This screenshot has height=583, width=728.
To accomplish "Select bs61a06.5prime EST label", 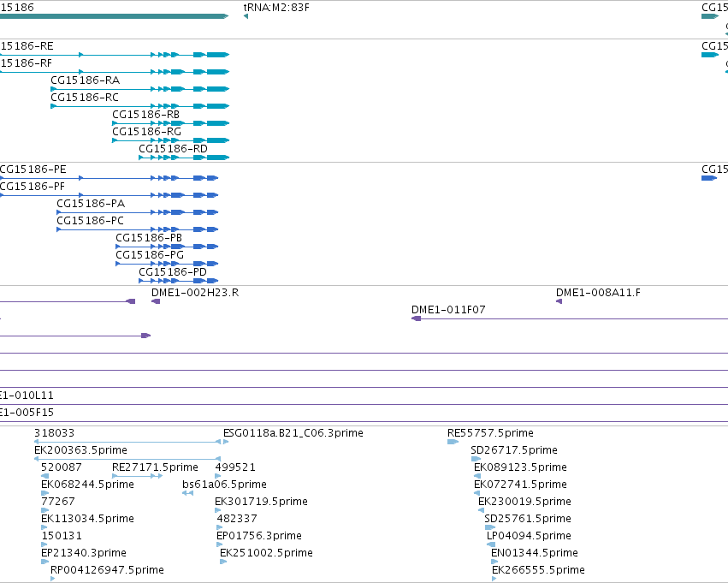I will 224,485.
